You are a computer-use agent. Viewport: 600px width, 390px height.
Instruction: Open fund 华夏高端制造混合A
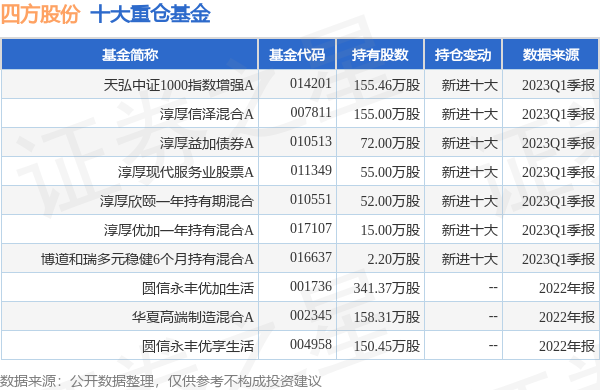(x=192, y=317)
